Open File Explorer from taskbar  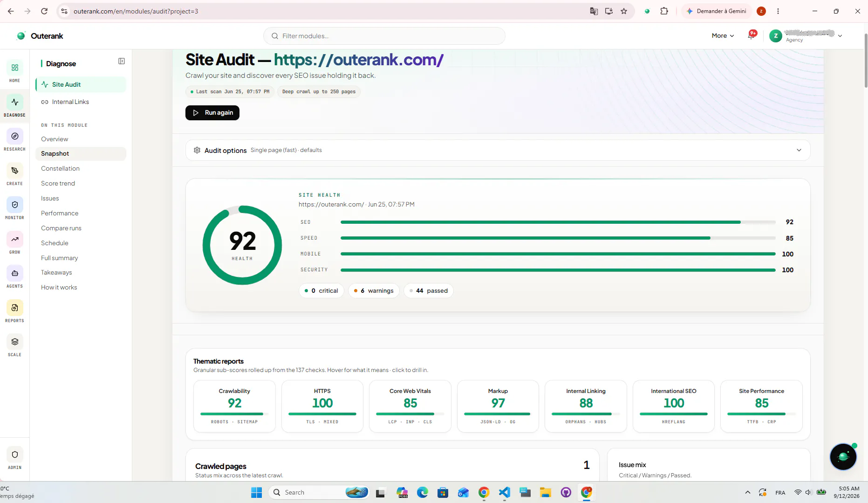(545, 492)
